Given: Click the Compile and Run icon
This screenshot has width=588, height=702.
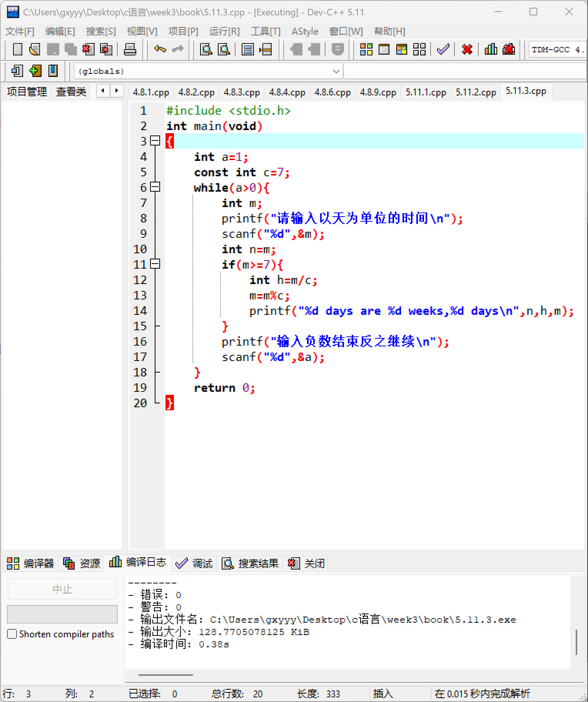Looking at the screenshot, I should pos(402,49).
